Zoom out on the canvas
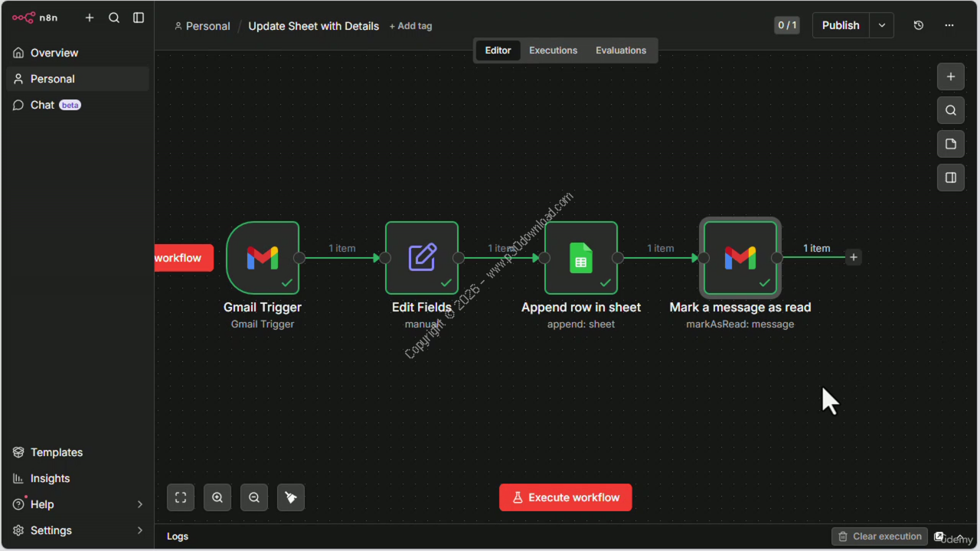Viewport: 980px width, 551px height. 254,497
